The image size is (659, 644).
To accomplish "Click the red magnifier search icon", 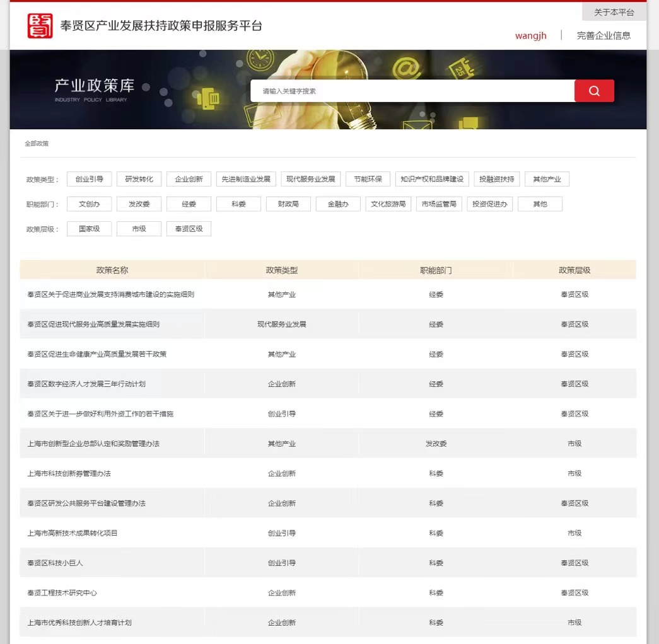I will point(593,91).
